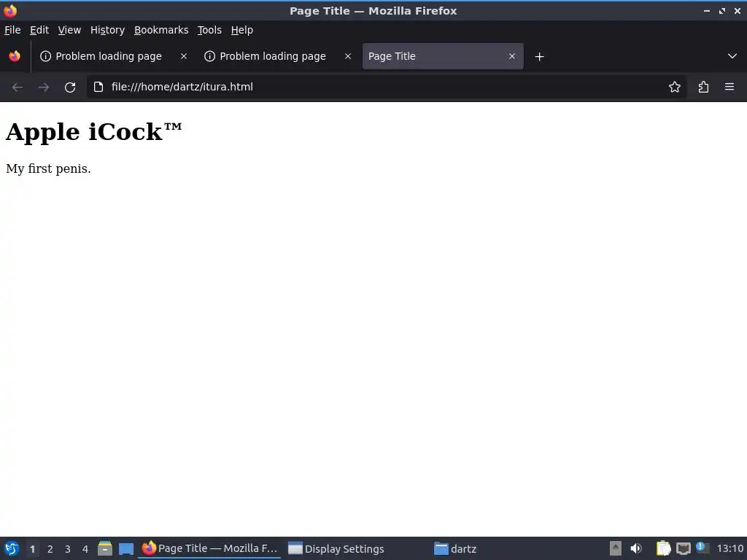Click the Firefox logo in the title bar
The width and height of the screenshot is (747, 560).
10,10
